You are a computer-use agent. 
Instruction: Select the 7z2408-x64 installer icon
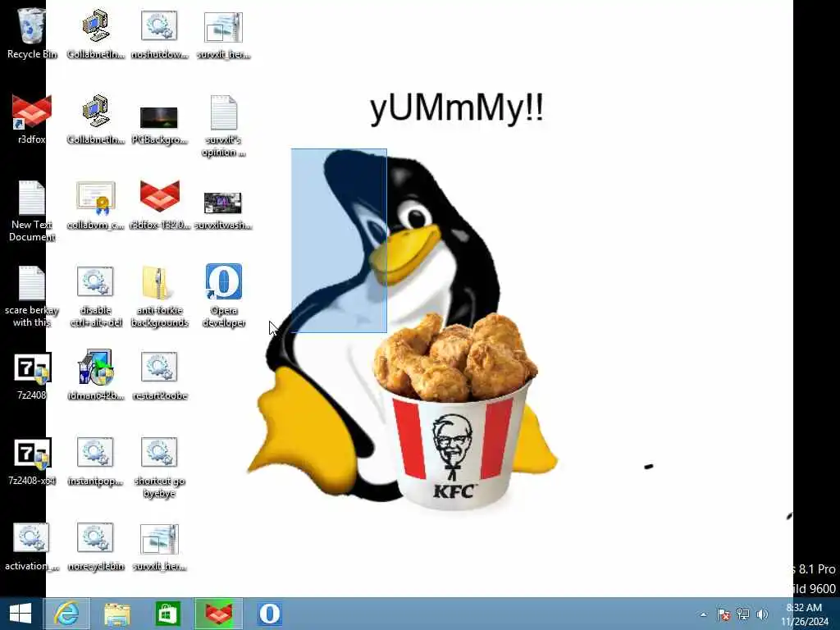point(32,461)
